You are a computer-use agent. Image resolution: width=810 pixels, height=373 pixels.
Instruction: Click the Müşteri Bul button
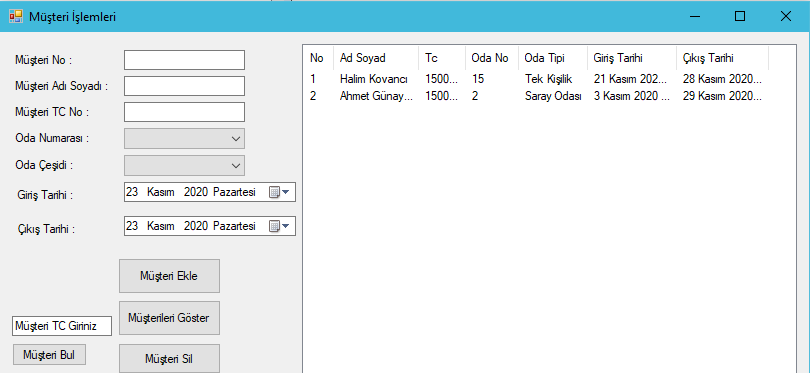coord(49,355)
